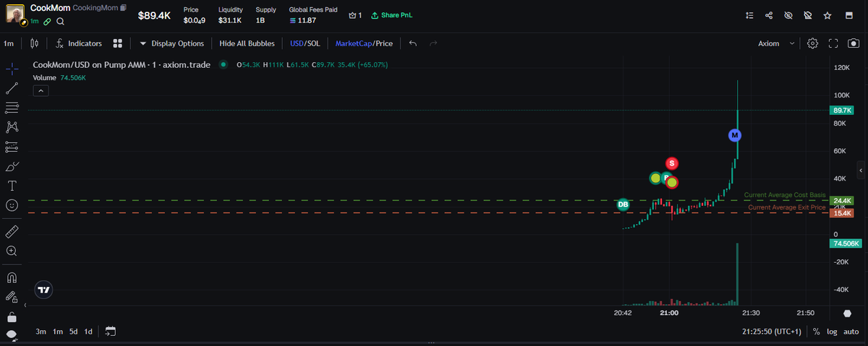The image size is (868, 346).
Task: Take a chart snapshot with camera icon
Action: (854, 43)
